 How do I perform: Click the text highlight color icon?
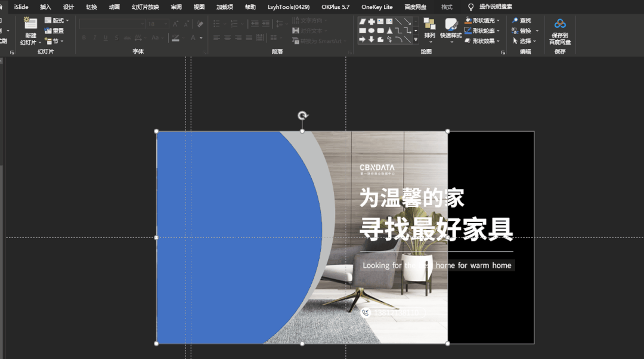(x=175, y=38)
